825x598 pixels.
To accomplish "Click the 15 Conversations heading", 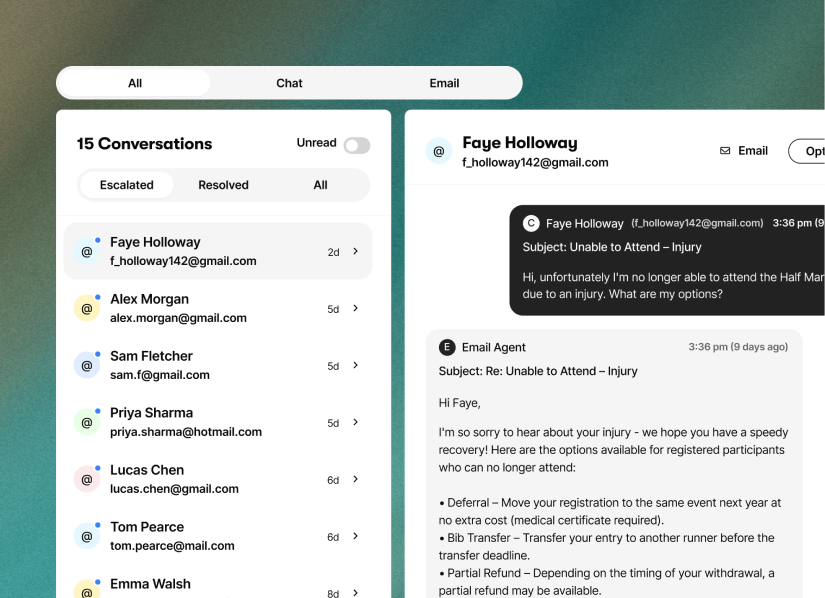I will pyautogui.click(x=144, y=144).
